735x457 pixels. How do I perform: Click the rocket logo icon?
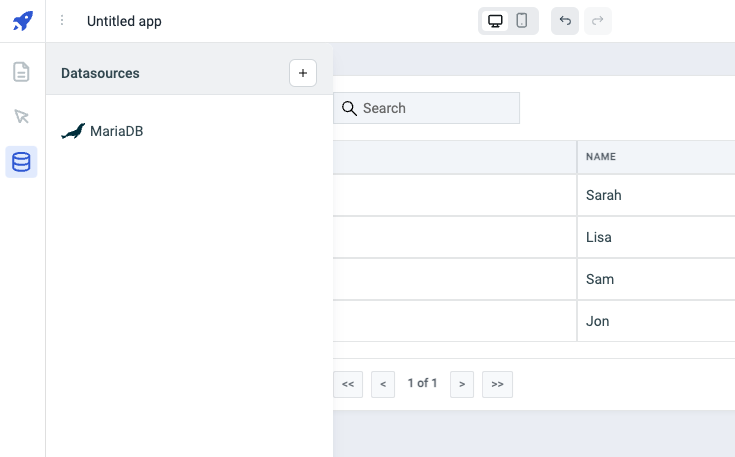[22, 21]
